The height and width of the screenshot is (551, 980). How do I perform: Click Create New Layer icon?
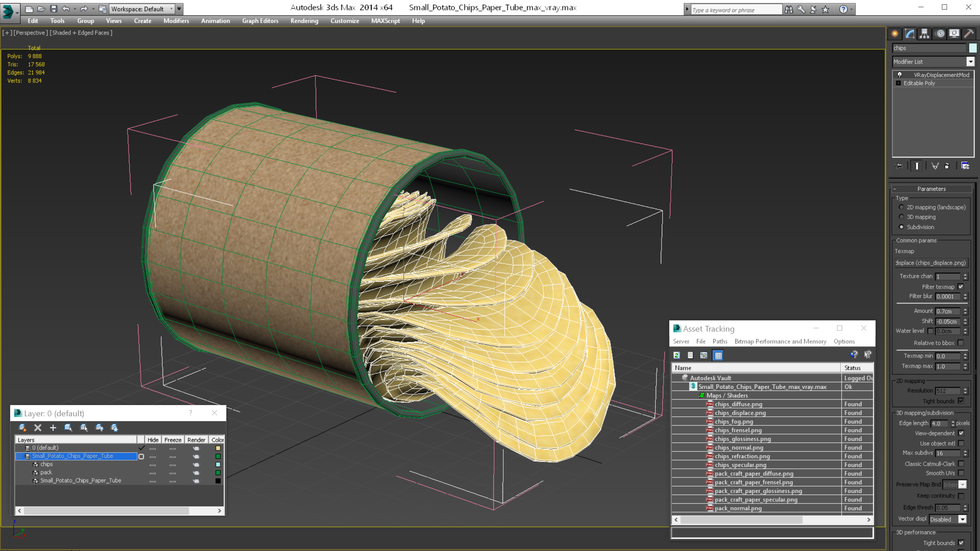22,428
